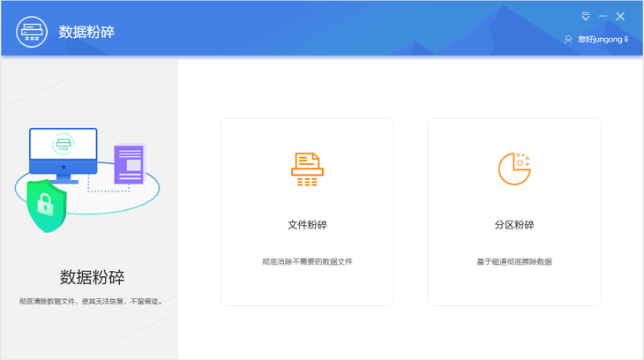
Task: Open the dropdown menu icon in title bar
Action: [586, 17]
